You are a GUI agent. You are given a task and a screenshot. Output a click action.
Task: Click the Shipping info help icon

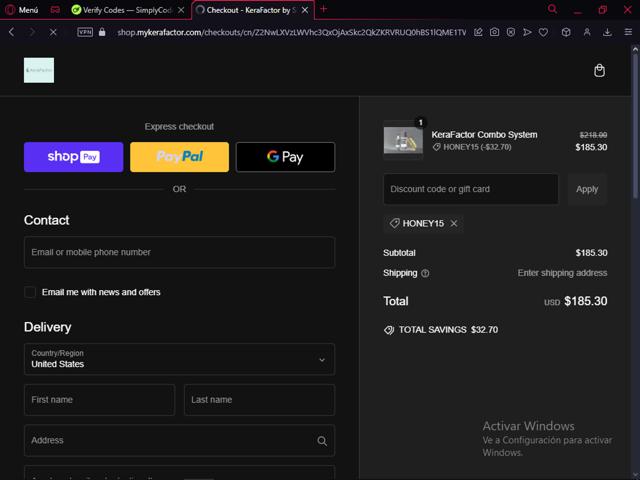click(425, 273)
